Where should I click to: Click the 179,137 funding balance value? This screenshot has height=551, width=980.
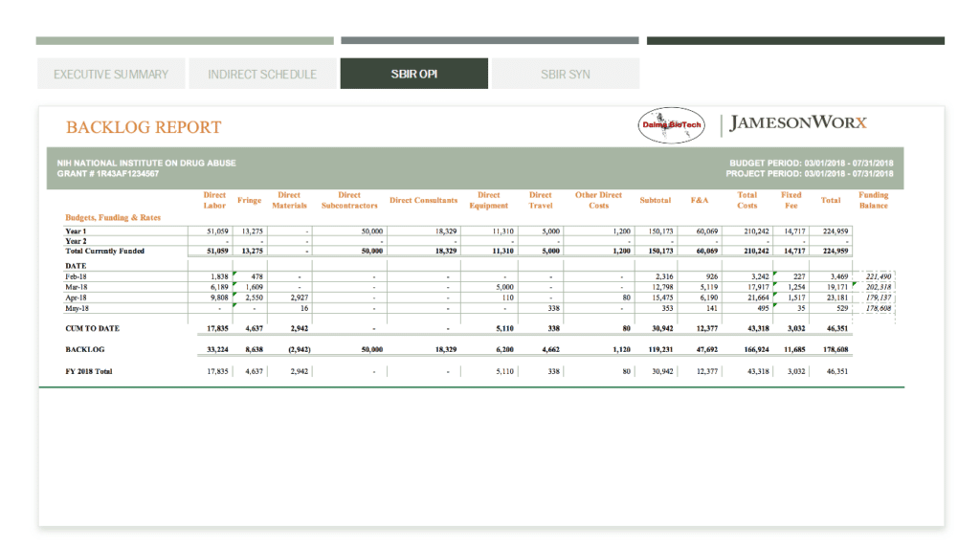click(879, 298)
